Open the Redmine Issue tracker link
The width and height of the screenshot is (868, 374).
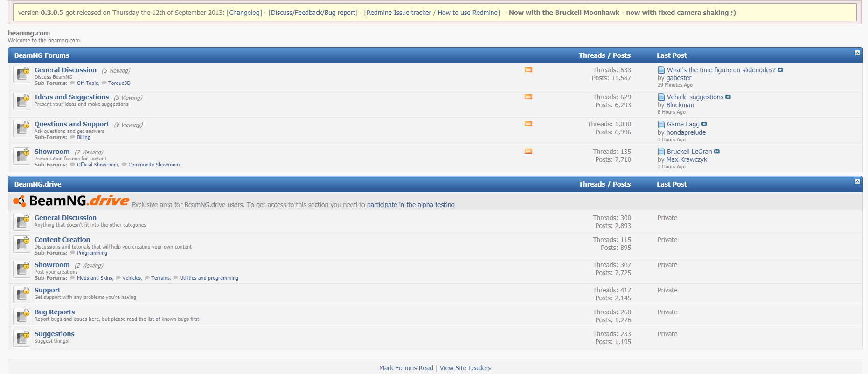(398, 13)
